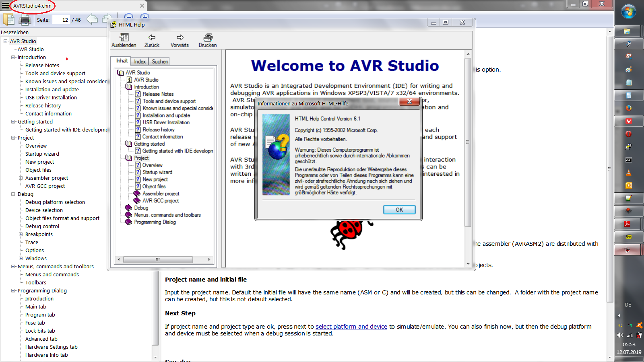
Task: Click Zurück back arrow in HTML Help
Action: pos(152,41)
